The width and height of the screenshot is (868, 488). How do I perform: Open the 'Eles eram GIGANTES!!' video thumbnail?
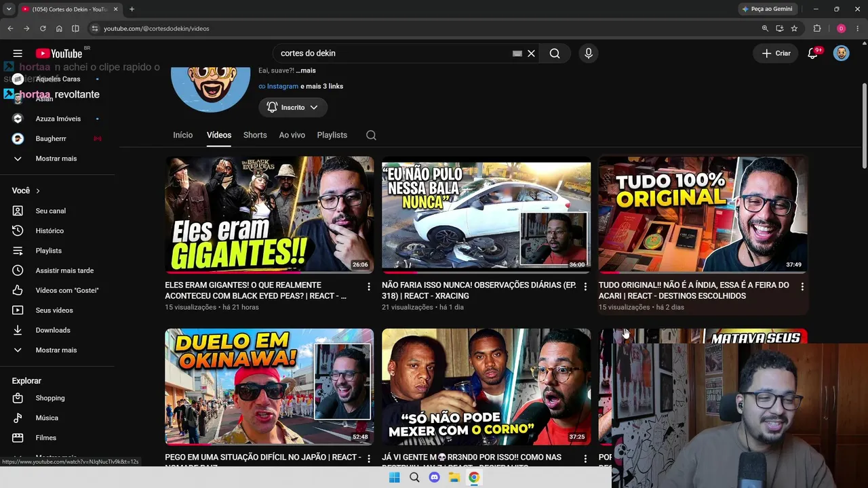[269, 215]
